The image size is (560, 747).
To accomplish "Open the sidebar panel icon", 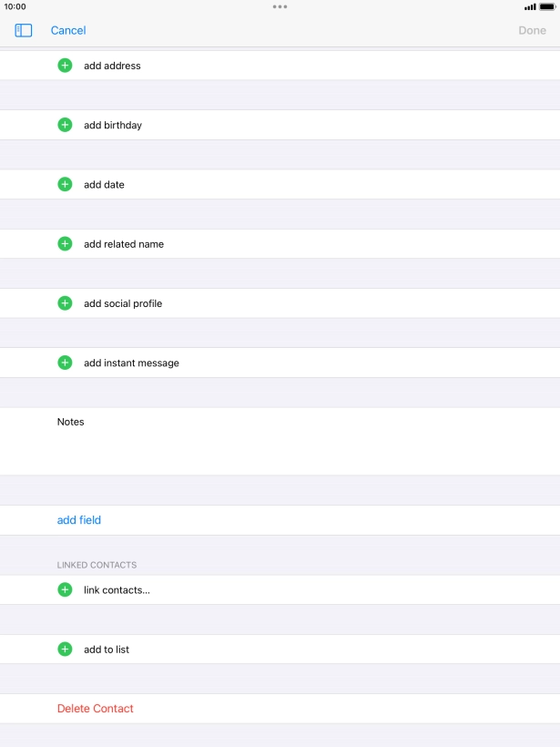I will 22,30.
